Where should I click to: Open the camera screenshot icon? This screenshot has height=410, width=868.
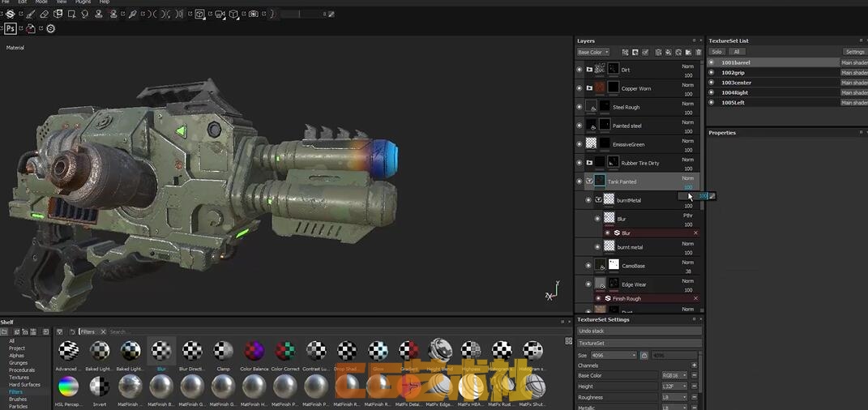click(254, 15)
